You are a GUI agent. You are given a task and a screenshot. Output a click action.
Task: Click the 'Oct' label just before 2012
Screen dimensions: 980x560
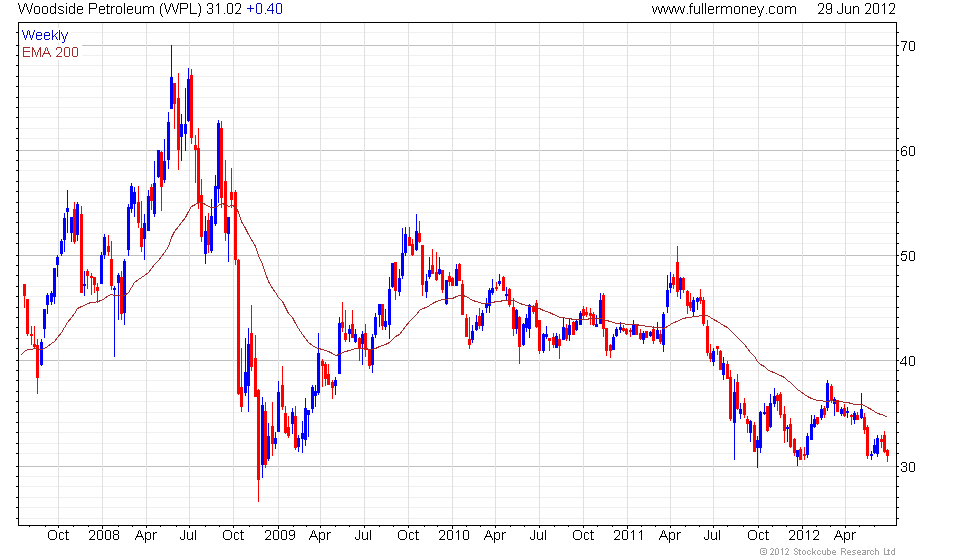tap(758, 535)
